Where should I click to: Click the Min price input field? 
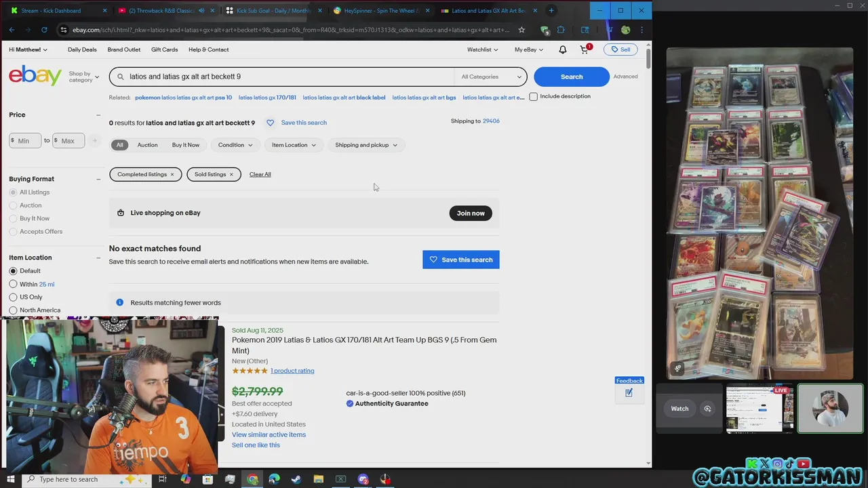coord(26,140)
